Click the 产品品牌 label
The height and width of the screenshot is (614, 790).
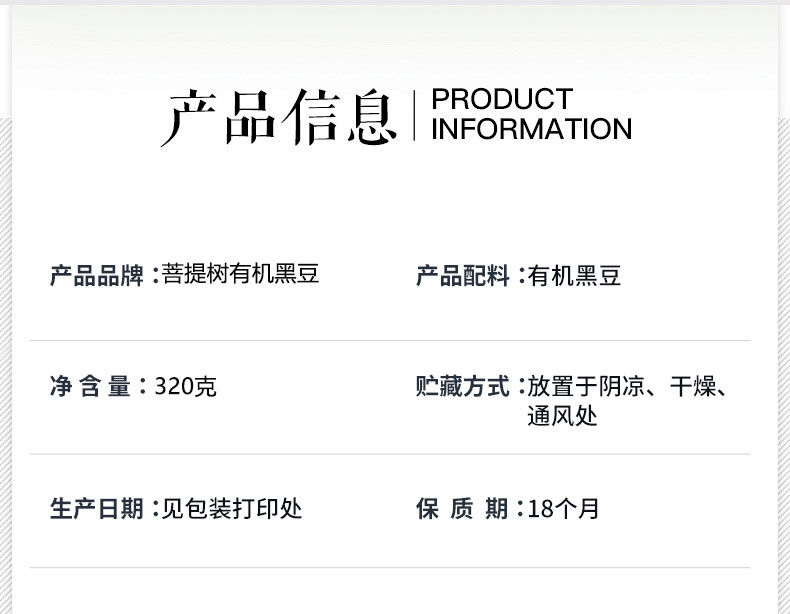[x=97, y=275]
